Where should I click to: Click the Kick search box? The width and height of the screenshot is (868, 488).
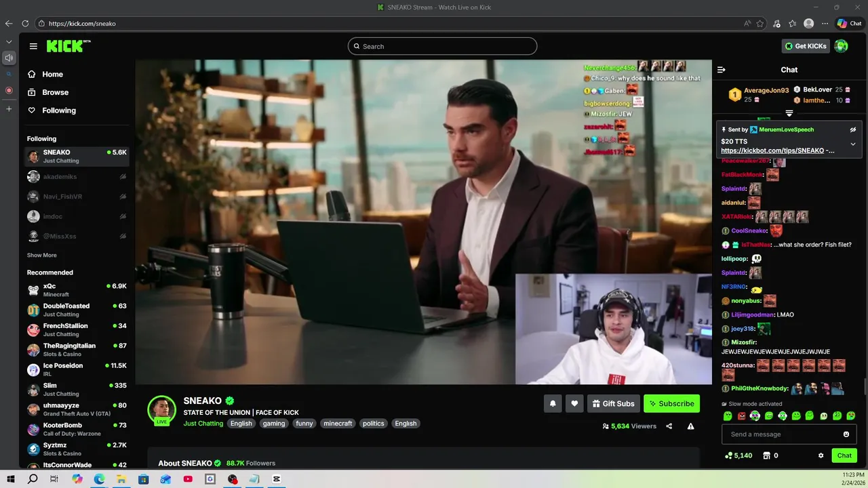click(x=442, y=46)
